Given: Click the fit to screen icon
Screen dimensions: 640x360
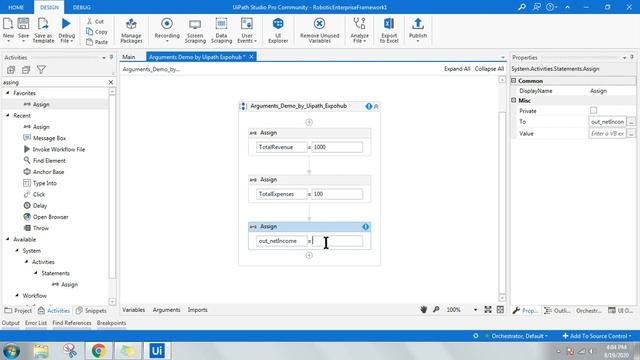Looking at the screenshot, I should (488, 310).
